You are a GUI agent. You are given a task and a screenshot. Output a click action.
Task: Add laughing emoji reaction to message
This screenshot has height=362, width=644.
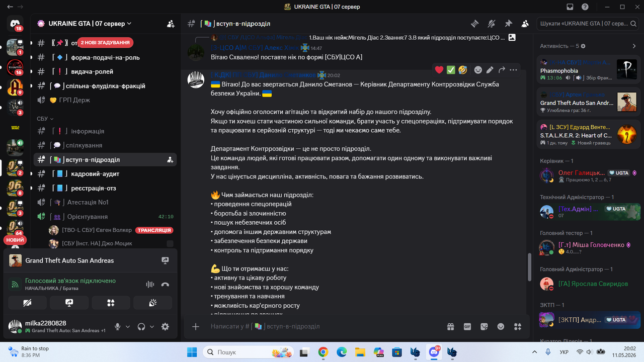coord(463,70)
